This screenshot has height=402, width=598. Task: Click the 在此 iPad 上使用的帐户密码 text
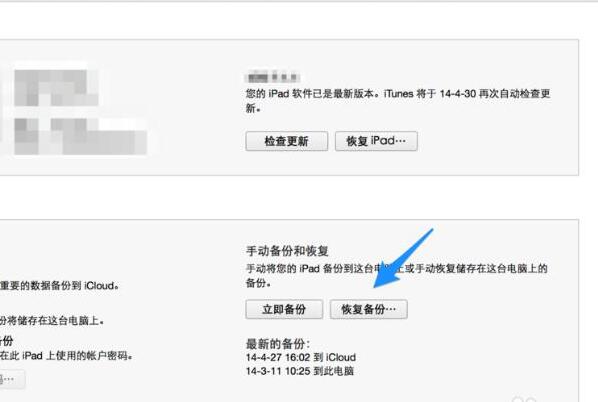pyautogui.click(x=66, y=356)
